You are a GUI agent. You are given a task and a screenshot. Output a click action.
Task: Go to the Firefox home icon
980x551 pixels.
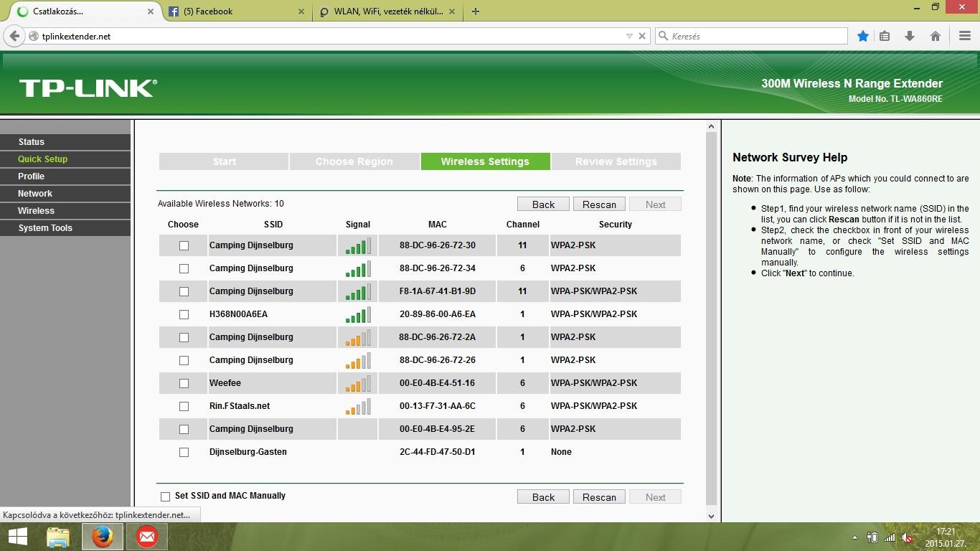click(935, 36)
